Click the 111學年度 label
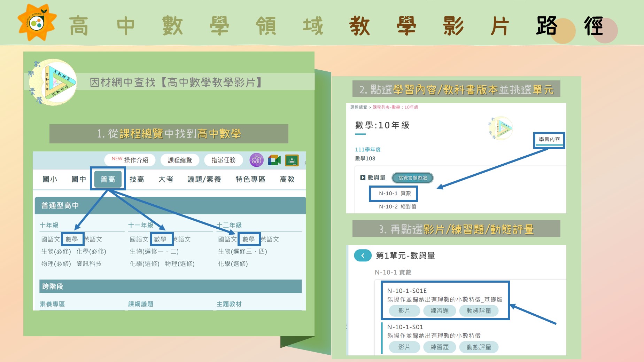 click(368, 149)
